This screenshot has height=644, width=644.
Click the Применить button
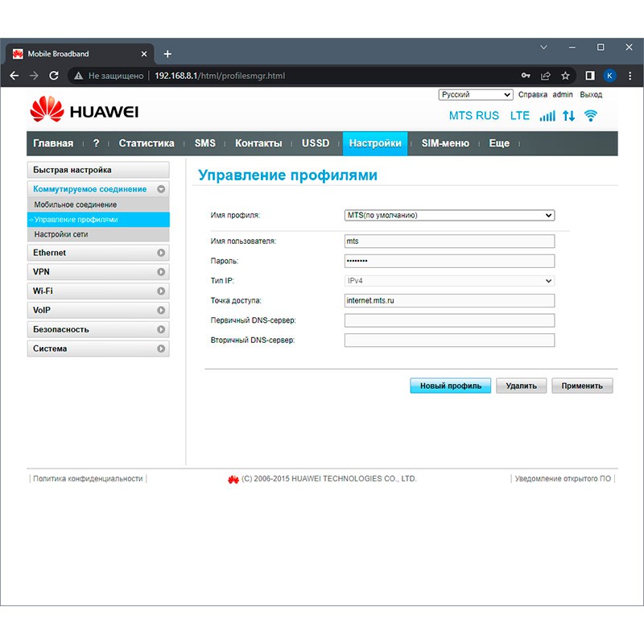(x=582, y=386)
